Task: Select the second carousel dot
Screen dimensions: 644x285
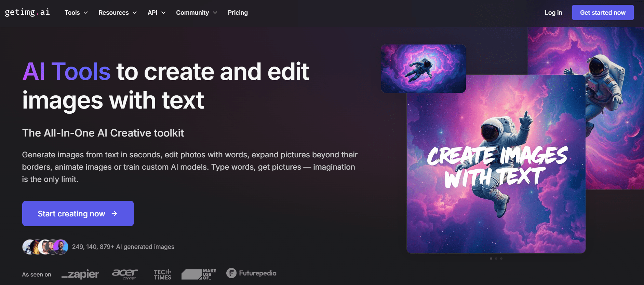Action: (x=496, y=258)
